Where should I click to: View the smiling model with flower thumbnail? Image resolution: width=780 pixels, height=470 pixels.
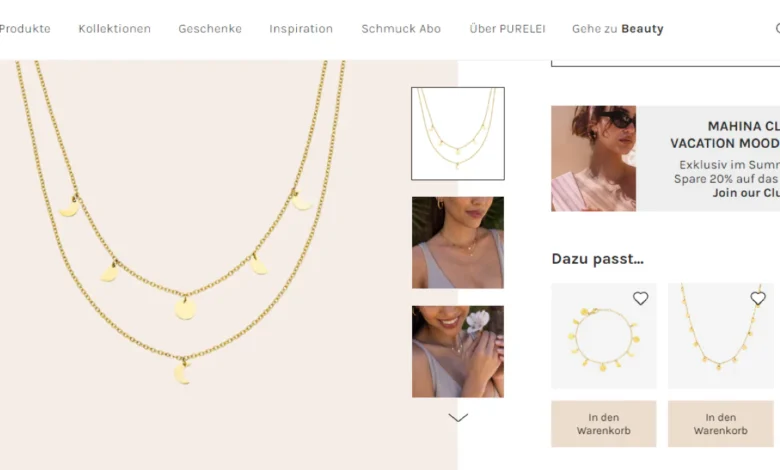tap(458, 352)
